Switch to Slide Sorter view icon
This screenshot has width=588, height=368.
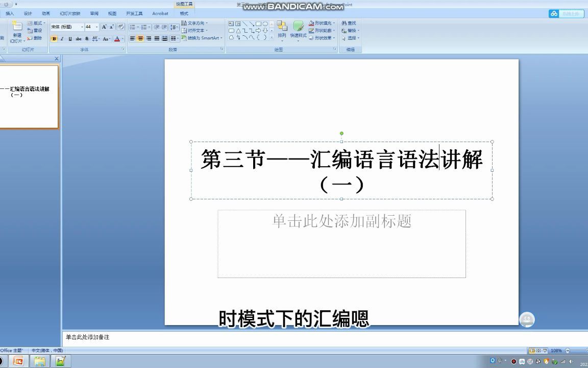click(539, 351)
